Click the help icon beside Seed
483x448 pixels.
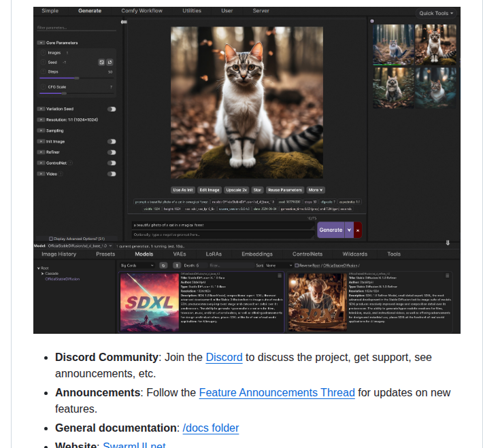click(43, 62)
